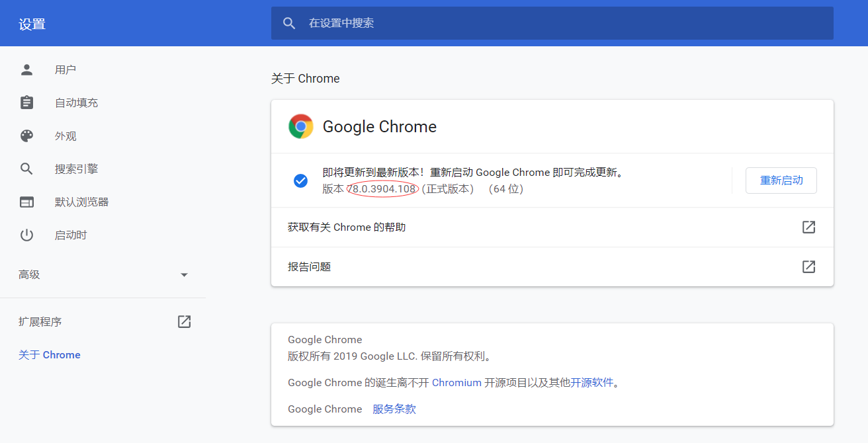This screenshot has width=868, height=443.
Task: Click the Google Chrome logo icon
Action: (x=301, y=126)
